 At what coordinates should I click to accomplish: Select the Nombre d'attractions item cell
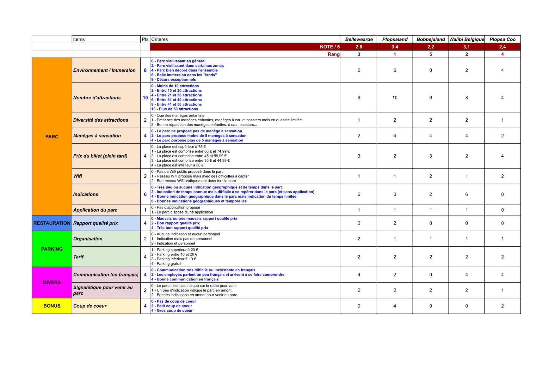click(106, 98)
